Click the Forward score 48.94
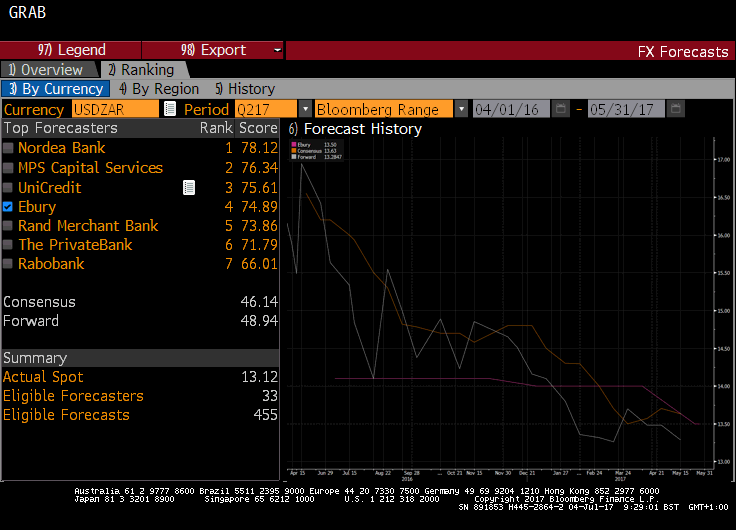Image resolution: width=736 pixels, height=530 pixels. coord(259,321)
